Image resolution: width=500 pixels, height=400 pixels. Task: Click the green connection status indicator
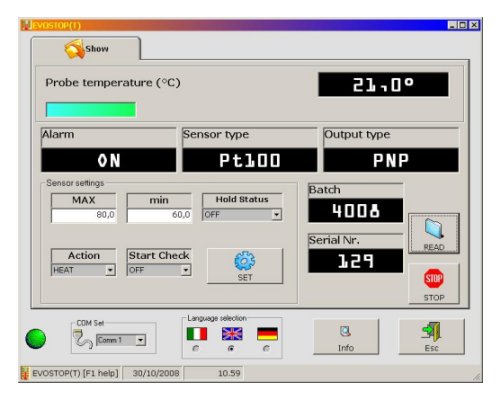pos(36,339)
